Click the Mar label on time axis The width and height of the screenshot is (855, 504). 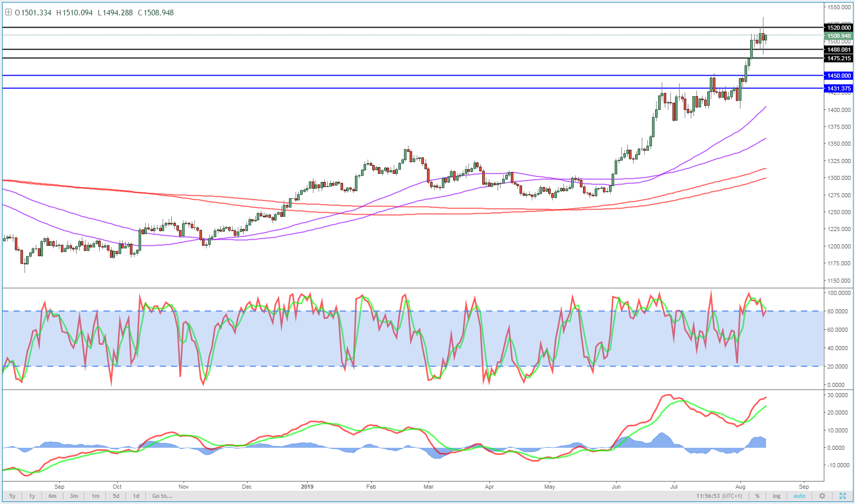tap(429, 487)
